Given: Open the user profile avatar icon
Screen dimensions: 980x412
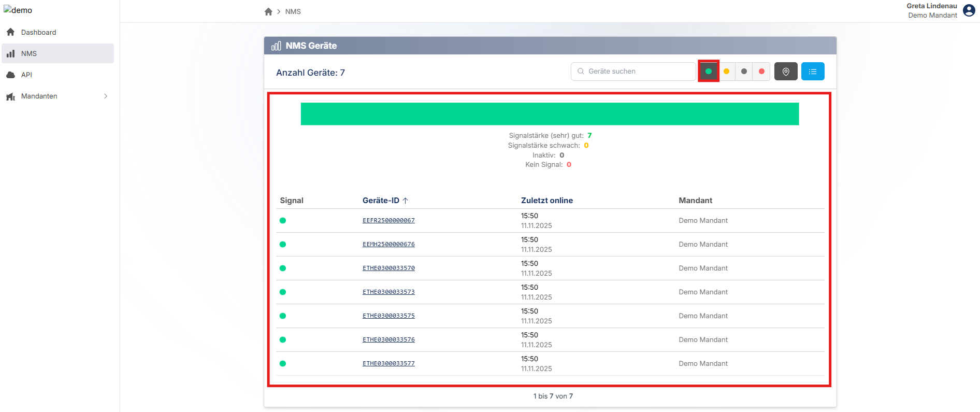Looking at the screenshot, I should (969, 10).
